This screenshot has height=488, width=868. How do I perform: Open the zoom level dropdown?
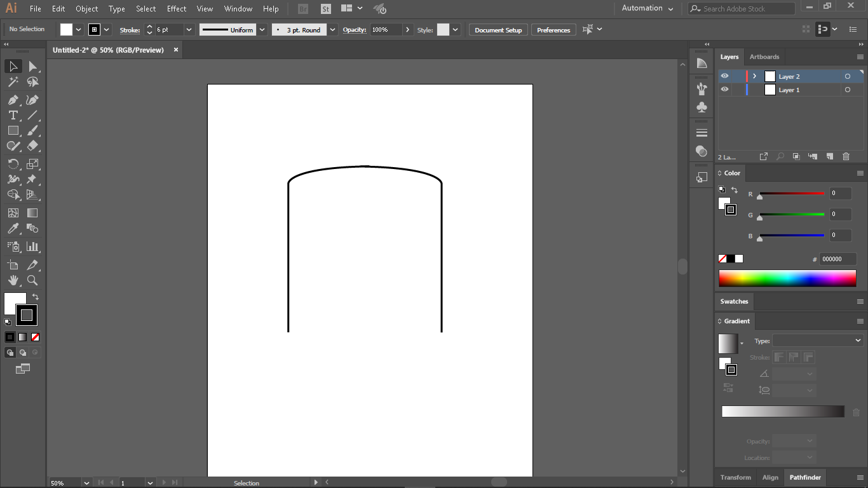tap(86, 483)
